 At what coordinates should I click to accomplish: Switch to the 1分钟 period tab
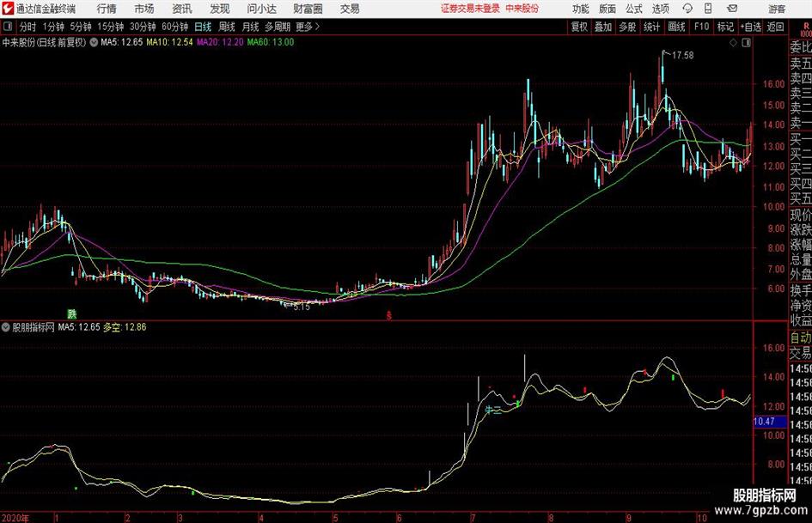pyautogui.click(x=53, y=27)
